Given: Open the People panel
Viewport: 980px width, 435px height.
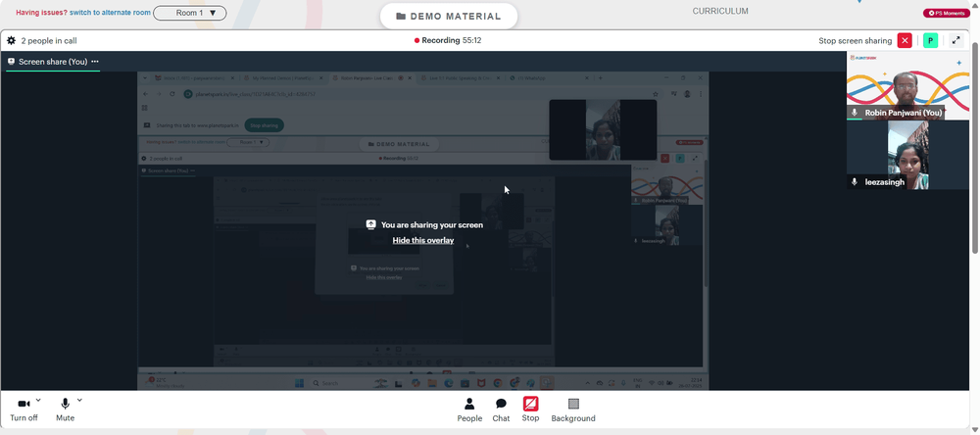Looking at the screenshot, I should tap(469, 410).
